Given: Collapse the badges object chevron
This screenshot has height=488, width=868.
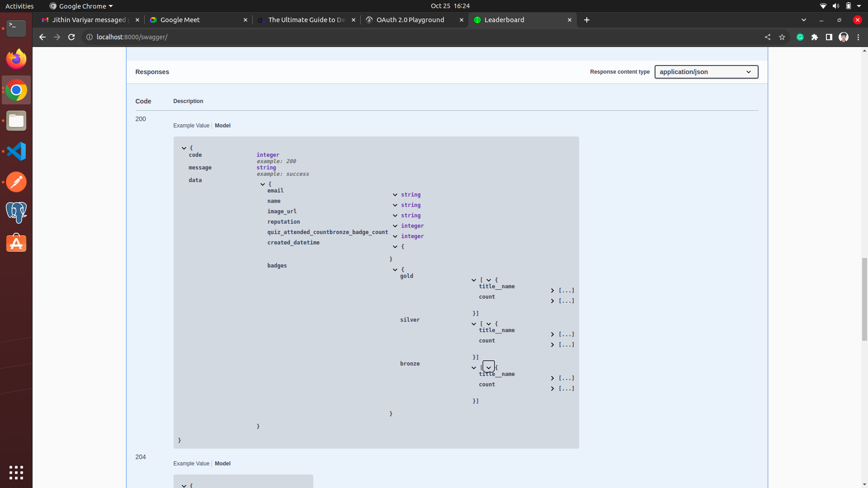Looking at the screenshot, I should click(395, 270).
